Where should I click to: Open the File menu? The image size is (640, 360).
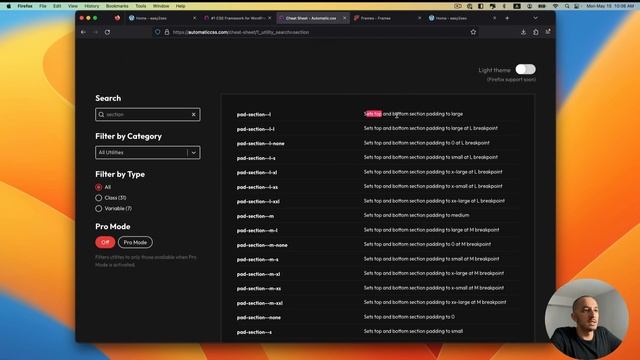[x=43, y=6]
